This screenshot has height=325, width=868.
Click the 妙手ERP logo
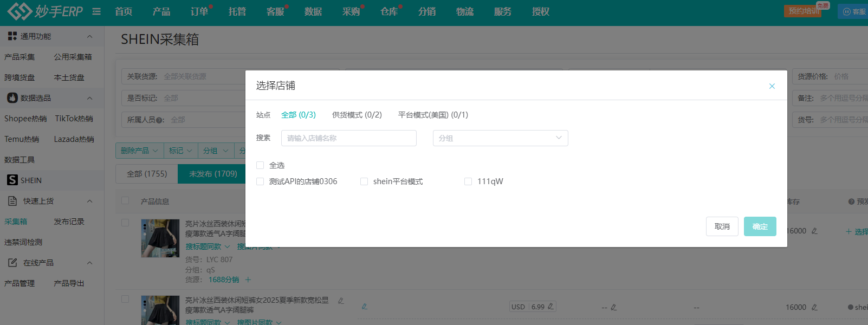[x=45, y=11]
